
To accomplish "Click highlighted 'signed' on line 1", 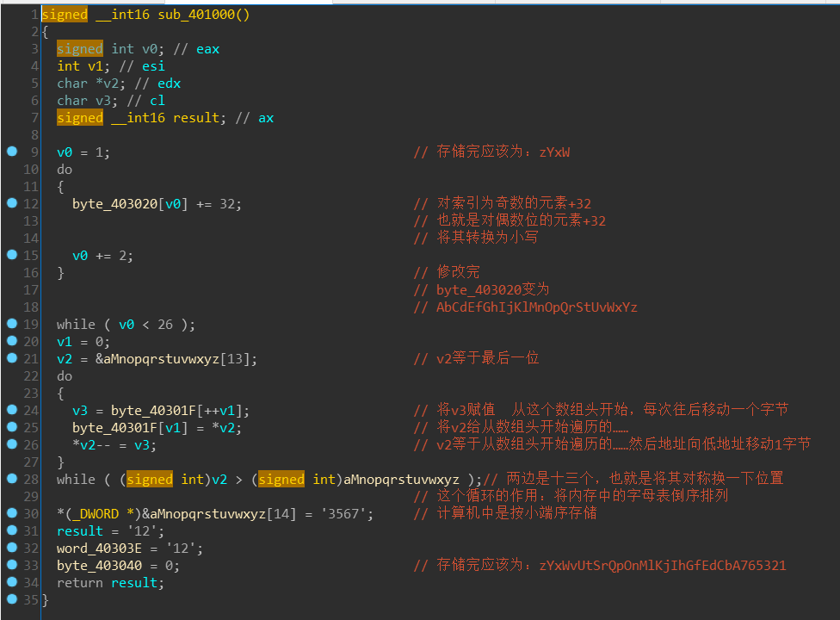I will pos(65,15).
